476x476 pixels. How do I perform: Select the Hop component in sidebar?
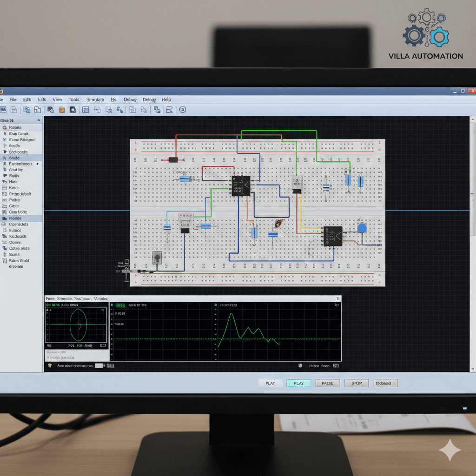[13, 182]
